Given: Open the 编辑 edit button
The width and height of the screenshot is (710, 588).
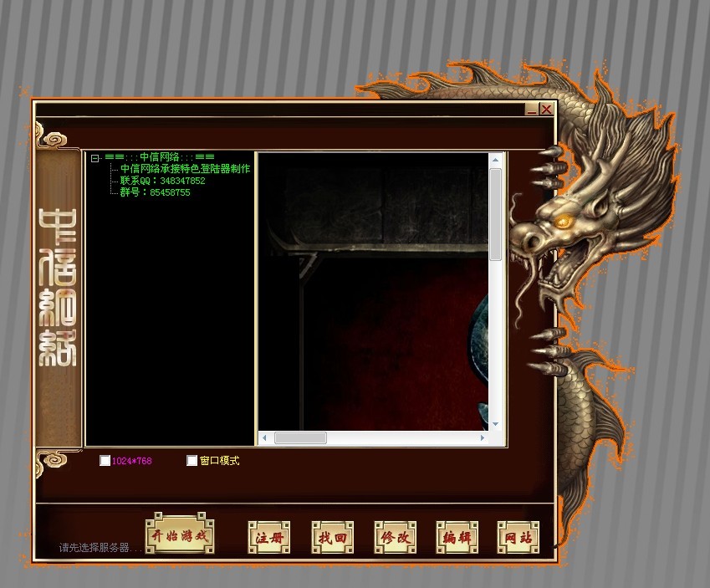Looking at the screenshot, I should pos(457,537).
